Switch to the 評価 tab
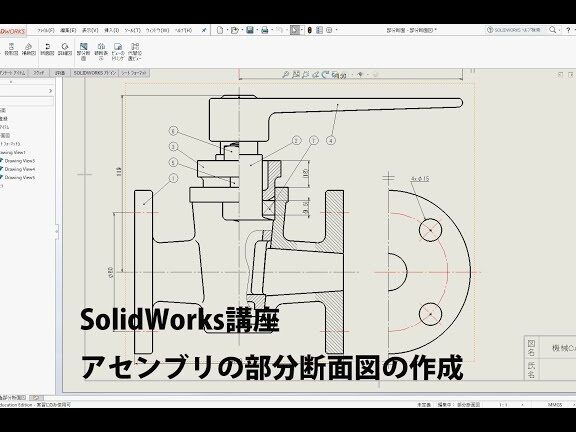The width and height of the screenshot is (576, 432). [x=60, y=73]
